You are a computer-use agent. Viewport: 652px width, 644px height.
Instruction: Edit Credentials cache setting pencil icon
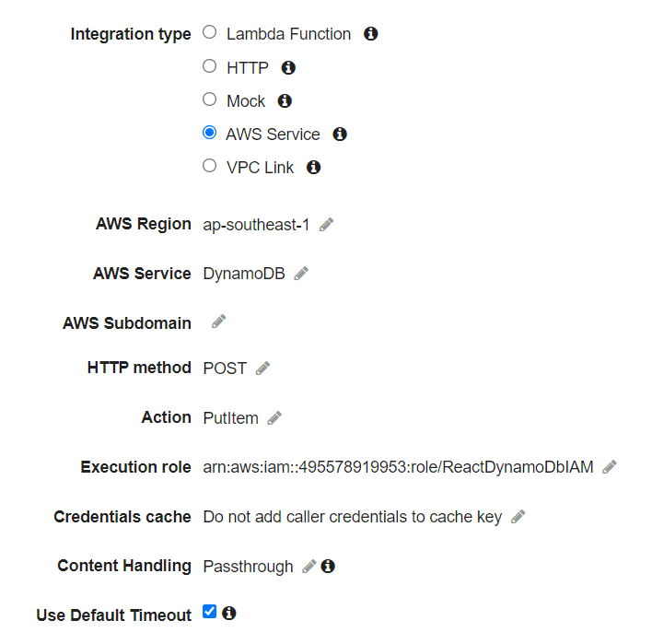(x=518, y=516)
